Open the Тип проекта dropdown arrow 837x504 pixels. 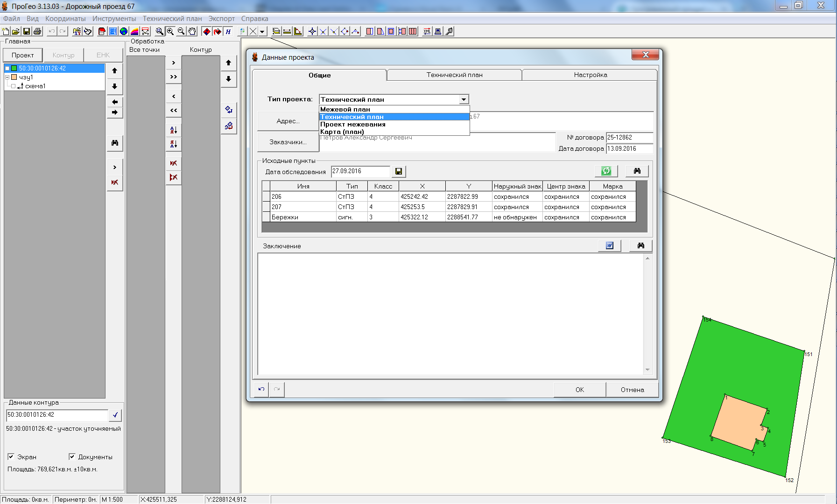pos(464,99)
